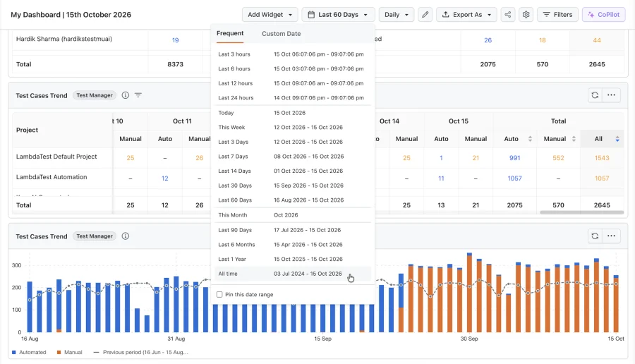This screenshot has width=635, height=364.
Task: Open the Daily granularity dropdown
Action: 396,15
